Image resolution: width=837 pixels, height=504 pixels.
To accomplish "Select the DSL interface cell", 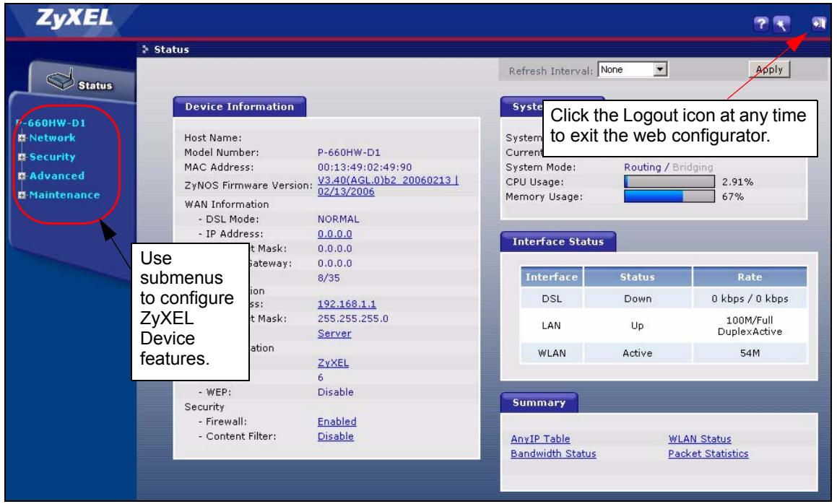I will [552, 299].
